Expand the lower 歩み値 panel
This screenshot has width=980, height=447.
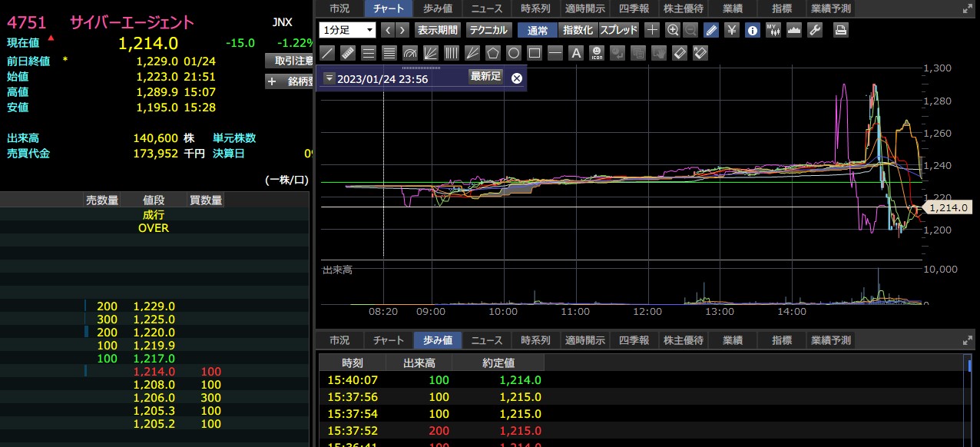tap(967, 340)
